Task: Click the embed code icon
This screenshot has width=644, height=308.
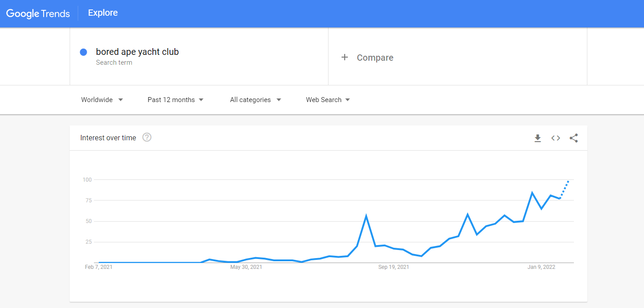Action: coord(555,138)
